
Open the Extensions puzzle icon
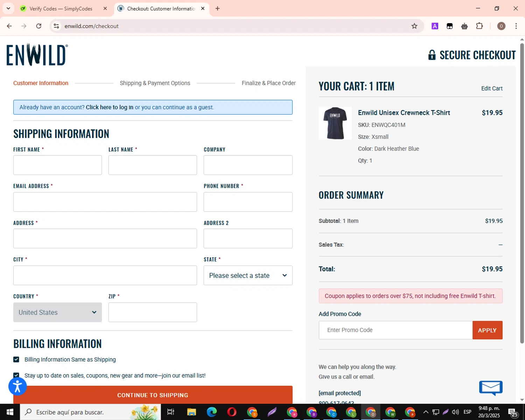[479, 26]
